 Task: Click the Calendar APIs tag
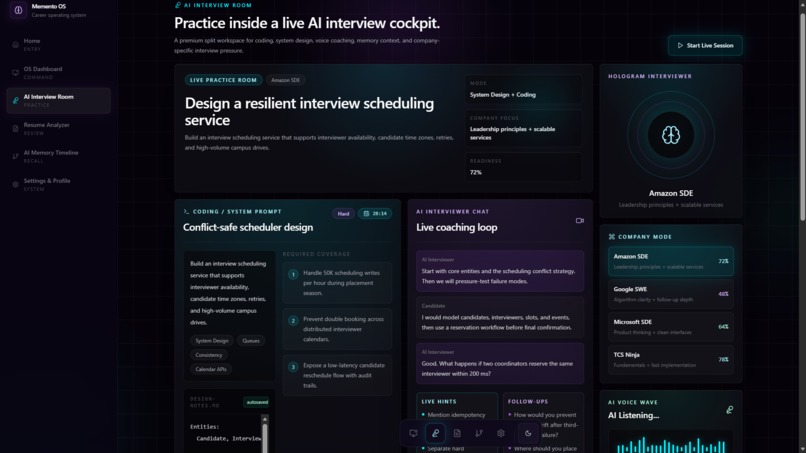pos(211,369)
